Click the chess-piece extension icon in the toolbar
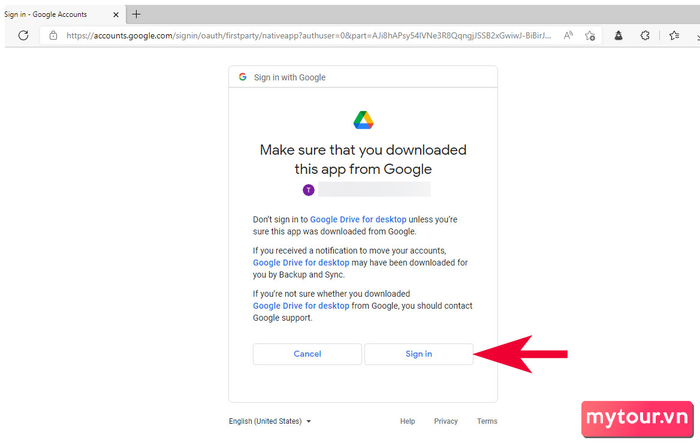 point(618,35)
